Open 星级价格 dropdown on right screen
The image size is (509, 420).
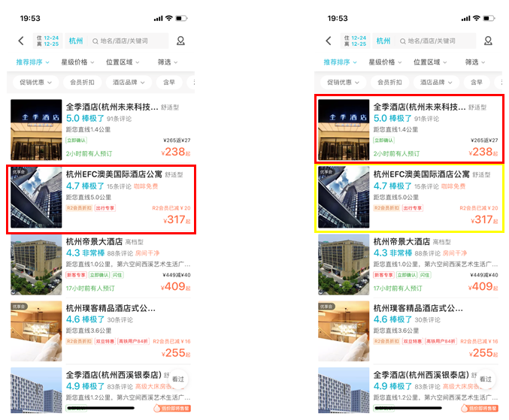tap(385, 62)
